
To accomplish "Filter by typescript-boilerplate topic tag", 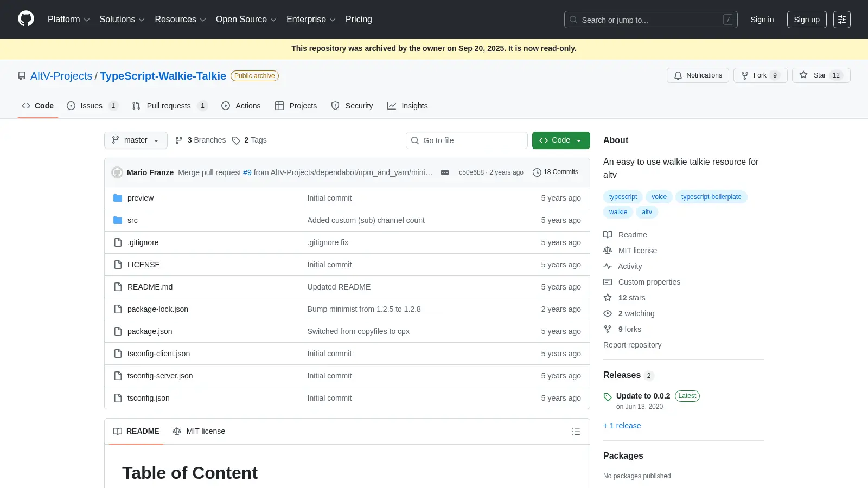I will tap(711, 197).
